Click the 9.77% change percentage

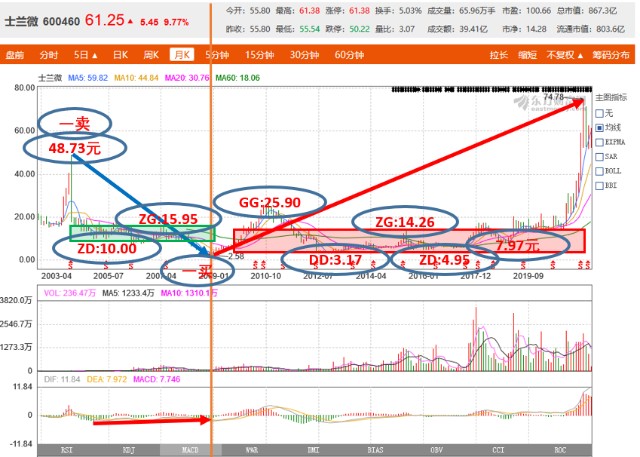coord(176,22)
